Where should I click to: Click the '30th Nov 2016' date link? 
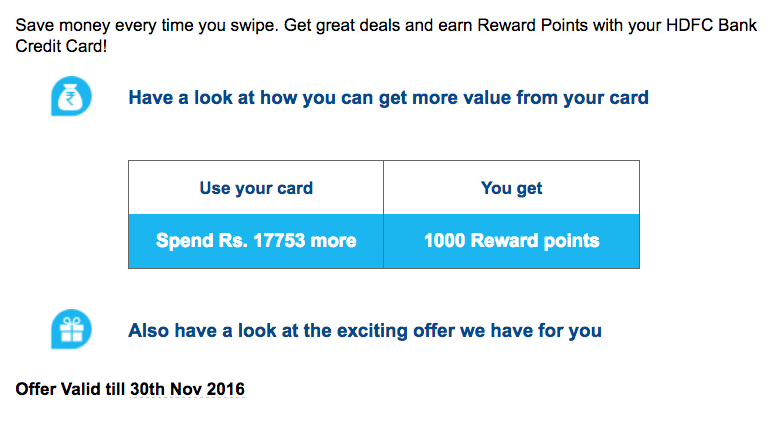pos(187,389)
